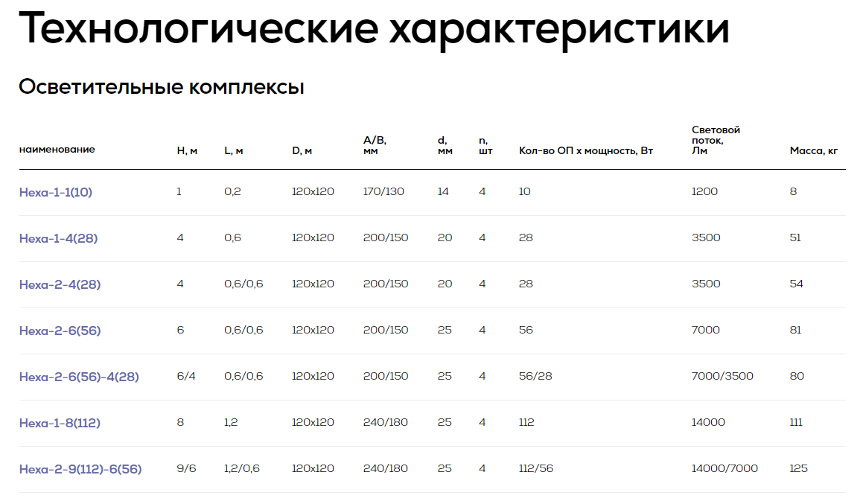Open the Неха-1-4(28) product link
This screenshot has width=860, height=504.
[x=58, y=238]
